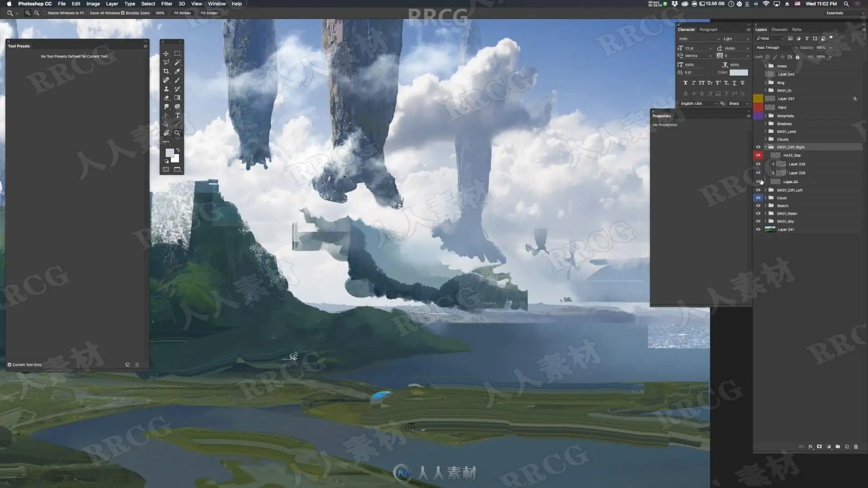The width and height of the screenshot is (868, 488).
Task: Swap foreground and background colors
Action: tap(178, 150)
